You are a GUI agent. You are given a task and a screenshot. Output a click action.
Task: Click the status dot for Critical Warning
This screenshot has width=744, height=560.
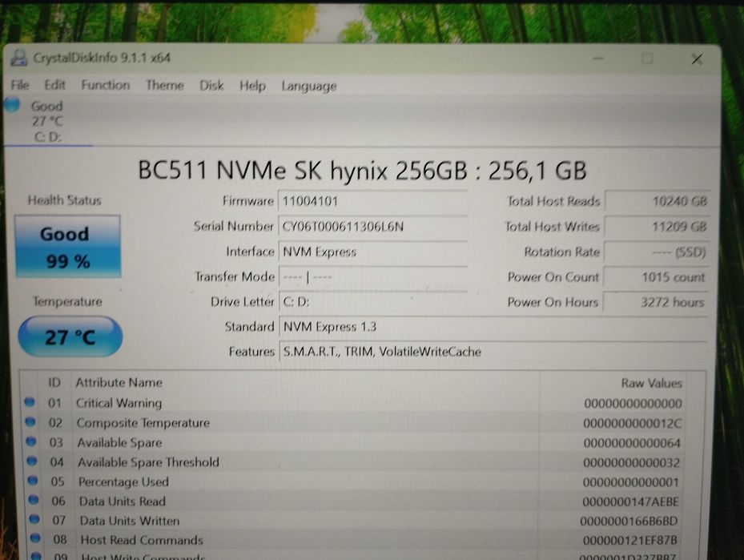pyautogui.click(x=30, y=402)
